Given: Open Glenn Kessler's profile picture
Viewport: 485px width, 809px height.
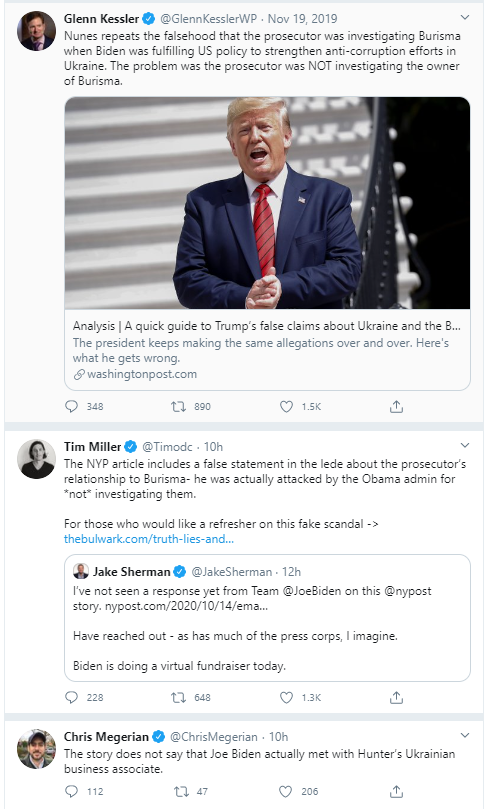Looking at the screenshot, I should [x=36, y=31].
